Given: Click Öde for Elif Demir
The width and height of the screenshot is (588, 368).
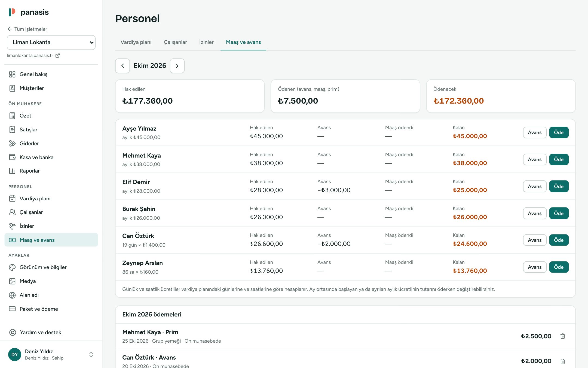Looking at the screenshot, I should click(x=559, y=186).
